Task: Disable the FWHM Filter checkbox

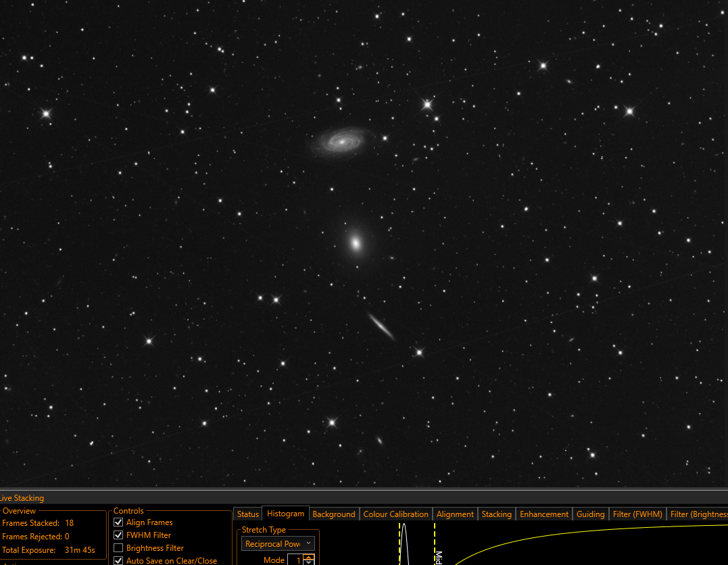Action: coord(118,535)
